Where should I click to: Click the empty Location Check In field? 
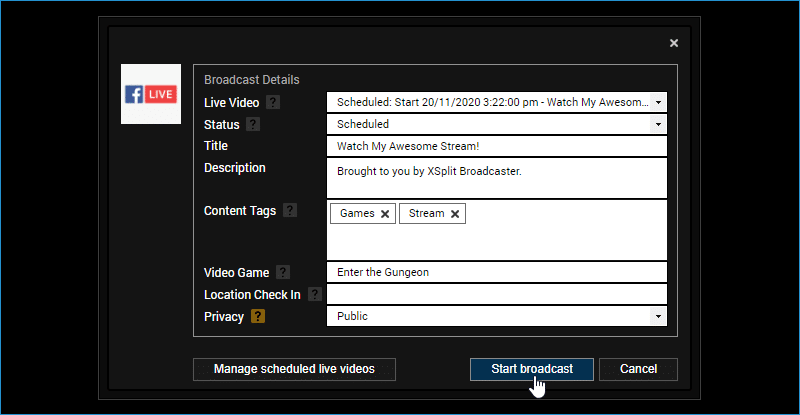[496, 295]
